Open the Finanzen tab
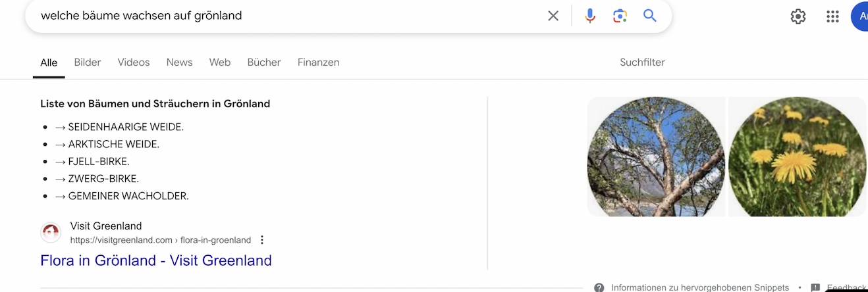This screenshot has width=868, height=292. [318, 62]
